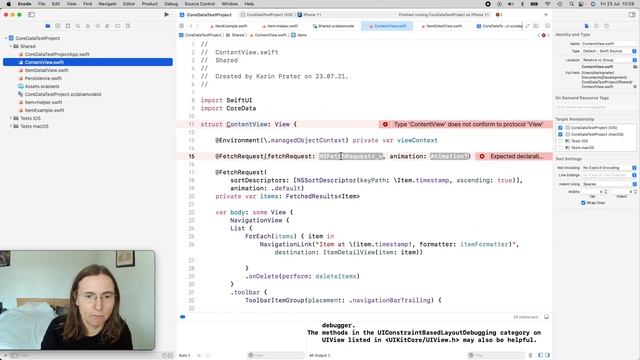Click the console filter field

click(496, 355)
